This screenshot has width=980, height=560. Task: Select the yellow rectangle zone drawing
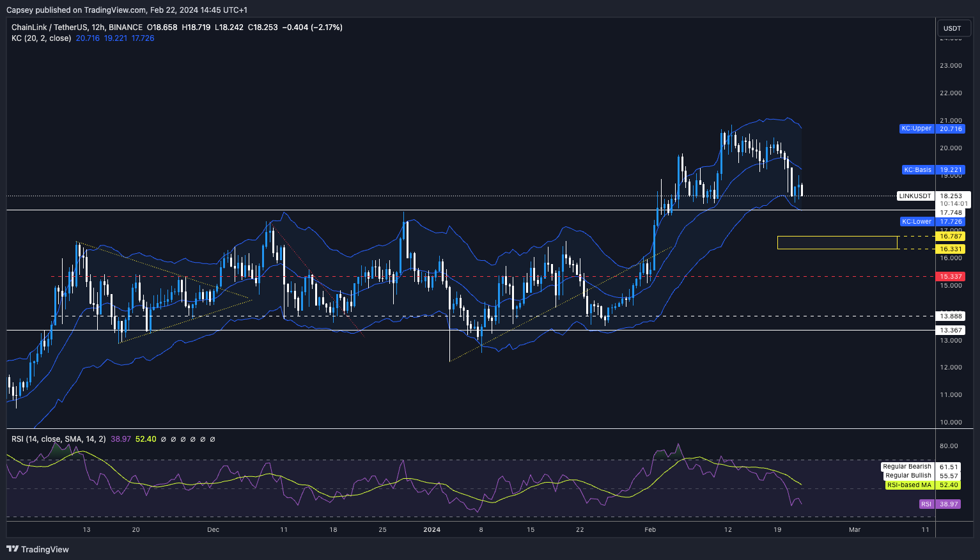click(x=837, y=237)
